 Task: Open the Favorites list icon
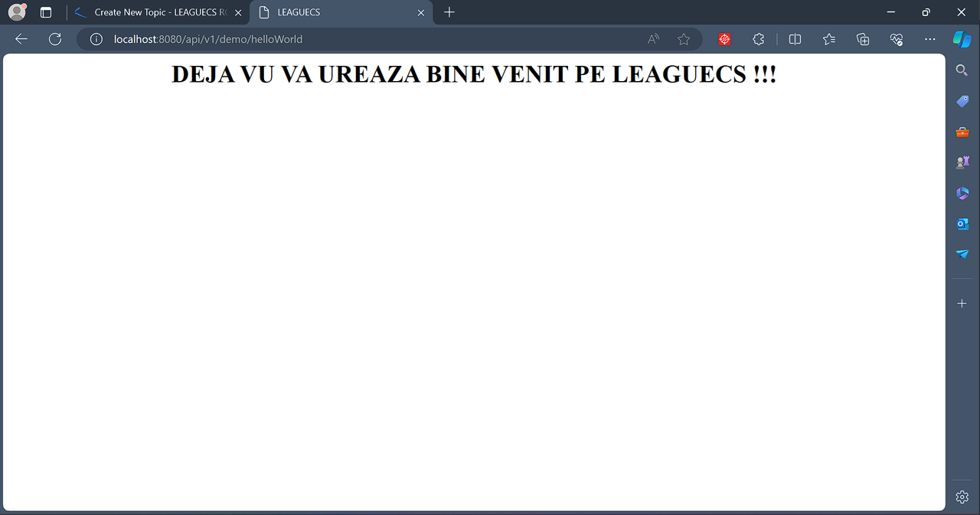[829, 39]
